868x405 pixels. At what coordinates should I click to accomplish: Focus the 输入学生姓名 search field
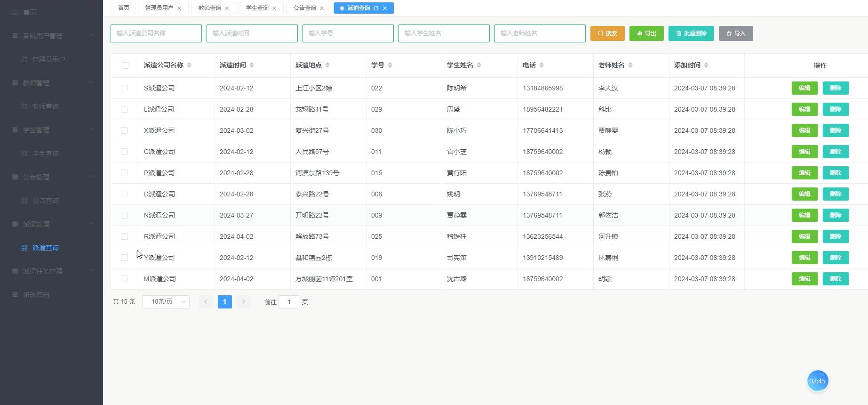pos(444,33)
